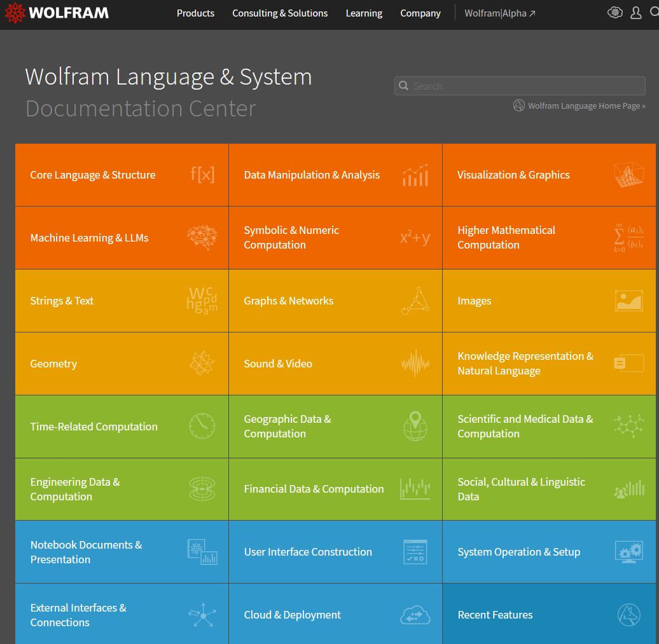Open the Products menu
The image size is (659, 644).
click(195, 13)
